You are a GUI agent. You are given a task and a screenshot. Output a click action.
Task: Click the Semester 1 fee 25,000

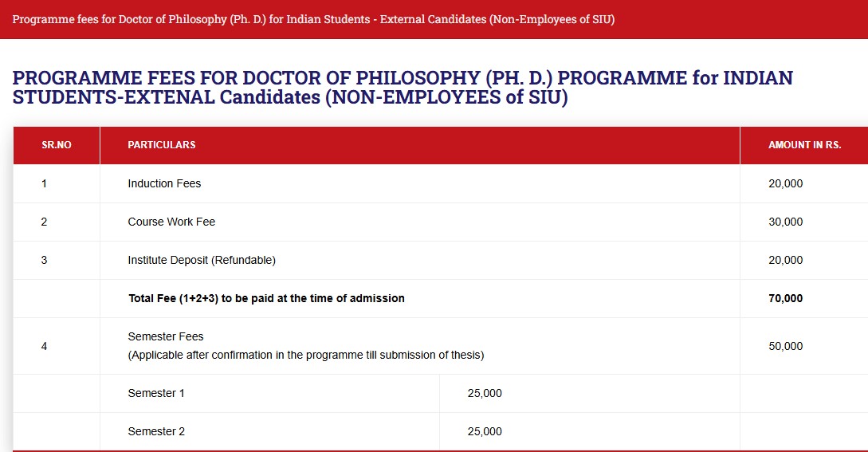pyautogui.click(x=485, y=393)
